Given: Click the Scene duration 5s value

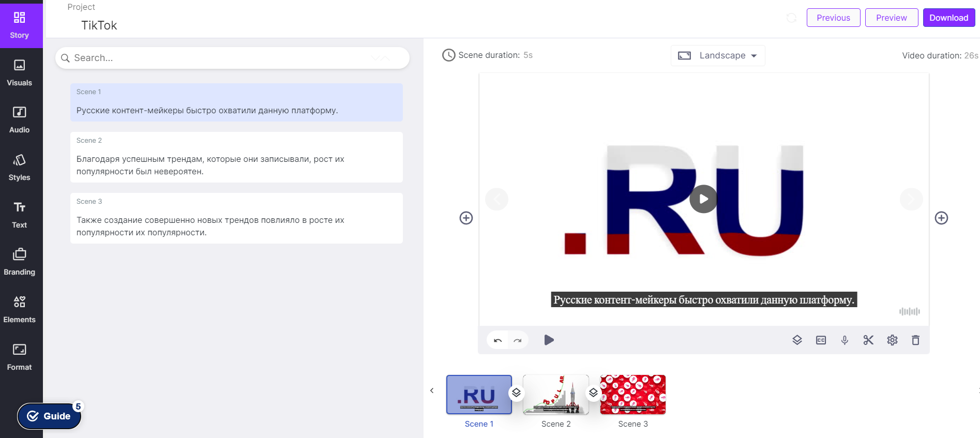Looking at the screenshot, I should pyautogui.click(x=527, y=55).
